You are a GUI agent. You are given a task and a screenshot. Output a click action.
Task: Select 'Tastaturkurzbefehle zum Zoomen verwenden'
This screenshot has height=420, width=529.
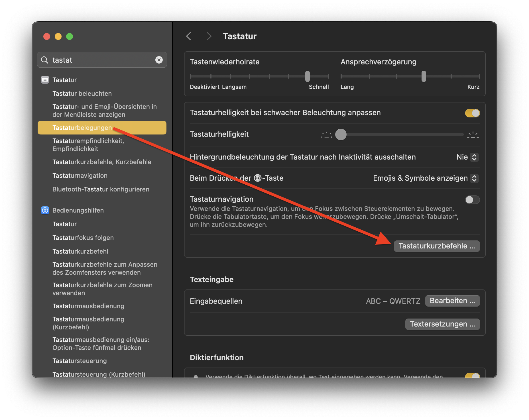tap(102, 289)
